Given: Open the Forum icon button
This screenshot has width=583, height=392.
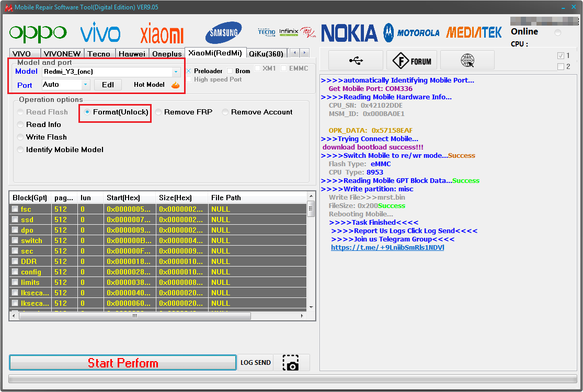Looking at the screenshot, I should (412, 60).
